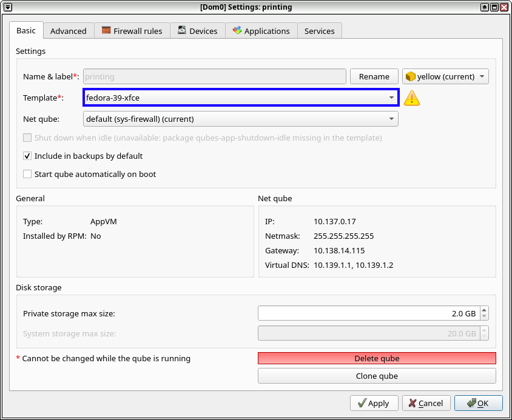Click the Disk storage section heading
The width and height of the screenshot is (512, 420).
point(39,287)
